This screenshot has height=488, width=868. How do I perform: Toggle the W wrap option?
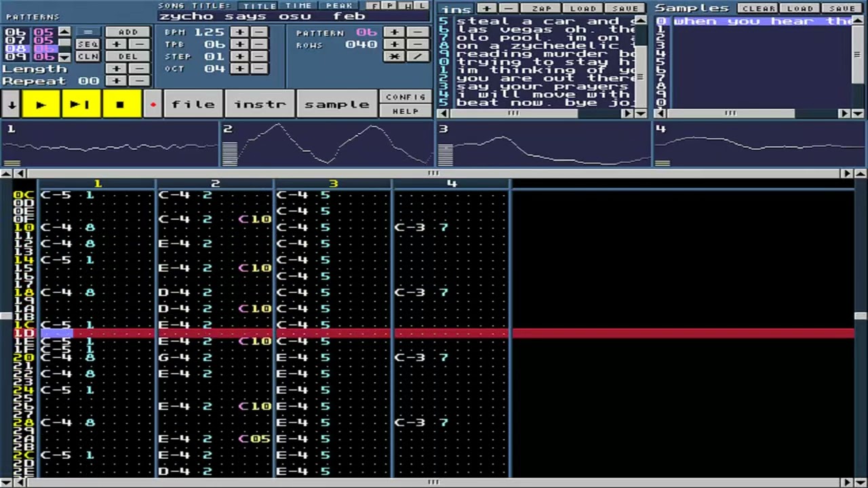click(x=407, y=5)
